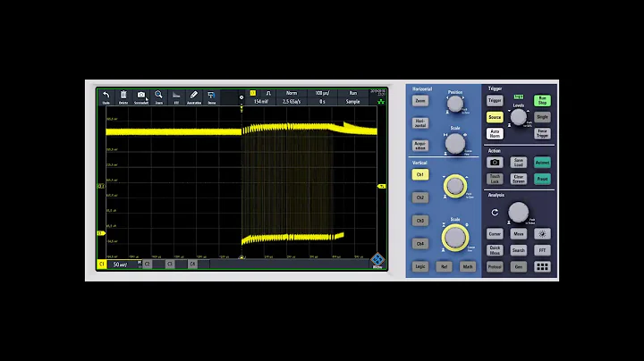Toggle the Ch3 channel button
This screenshot has height=361, width=644.
coord(419,221)
